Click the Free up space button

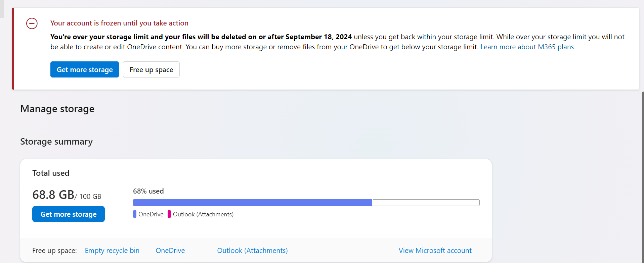point(151,69)
